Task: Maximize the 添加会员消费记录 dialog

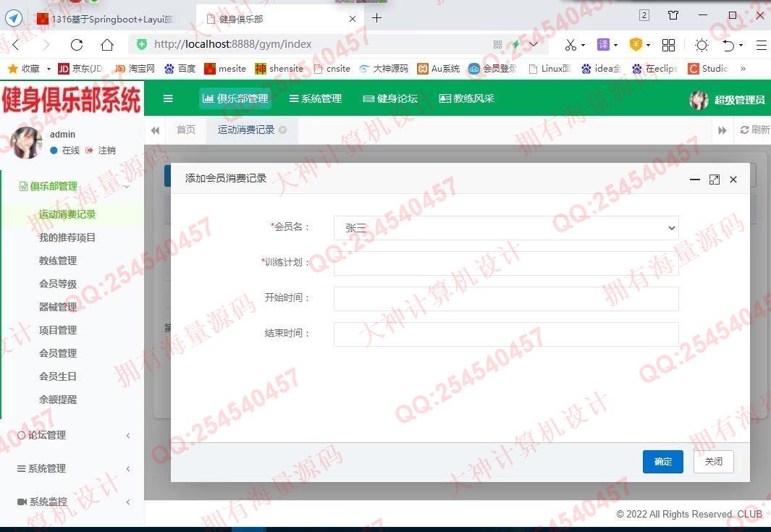Action: coord(715,180)
